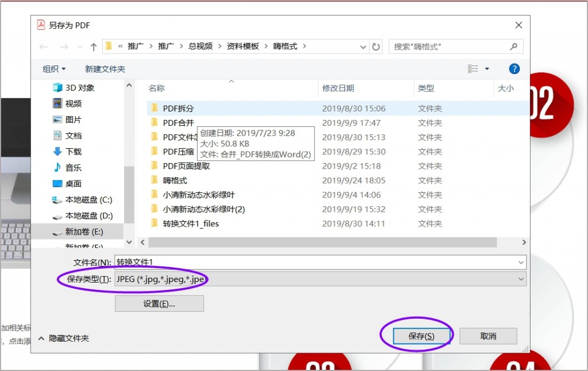This screenshot has height=371, width=588.
Task: Sort by 名称 column header
Action: 156,88
